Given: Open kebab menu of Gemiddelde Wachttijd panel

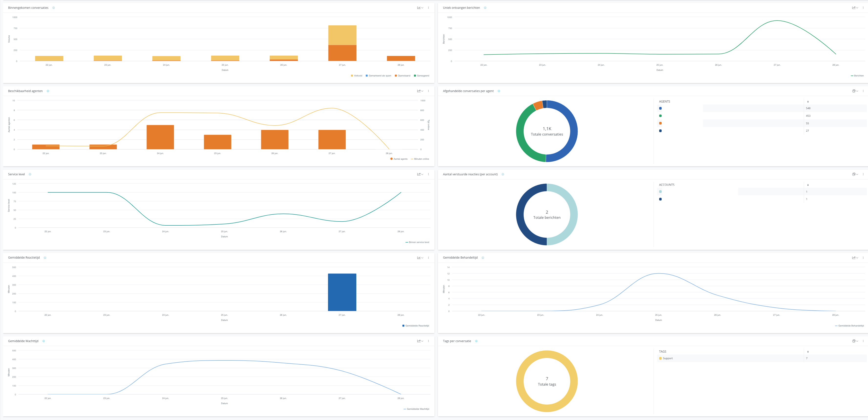Looking at the screenshot, I should (x=428, y=341).
